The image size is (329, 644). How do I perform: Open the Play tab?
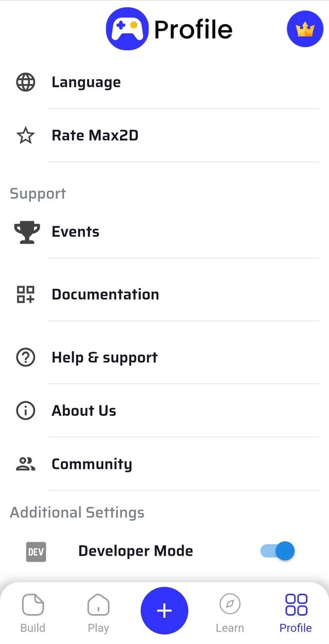pyautogui.click(x=98, y=613)
